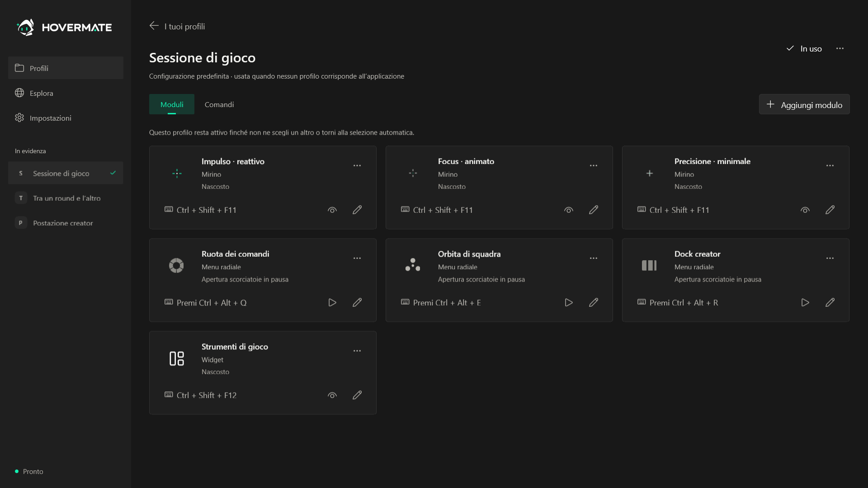Launch the Ruota dei comandi radial menu

(x=332, y=302)
